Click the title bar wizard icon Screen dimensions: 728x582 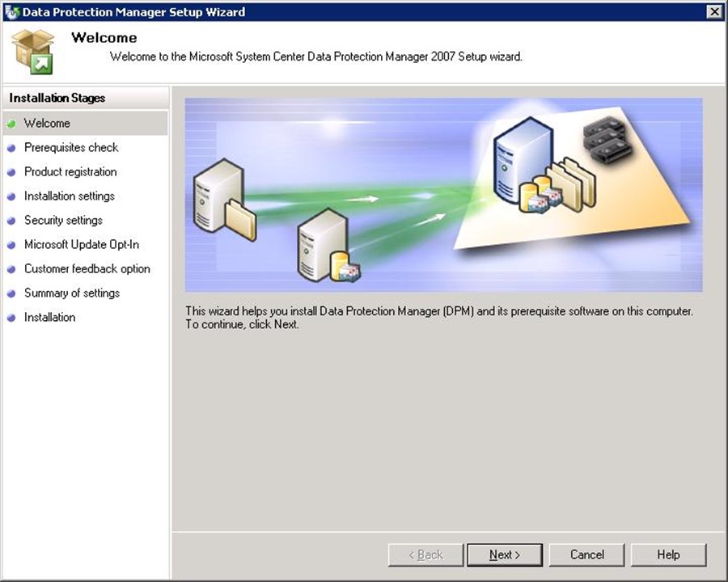pos(11,12)
